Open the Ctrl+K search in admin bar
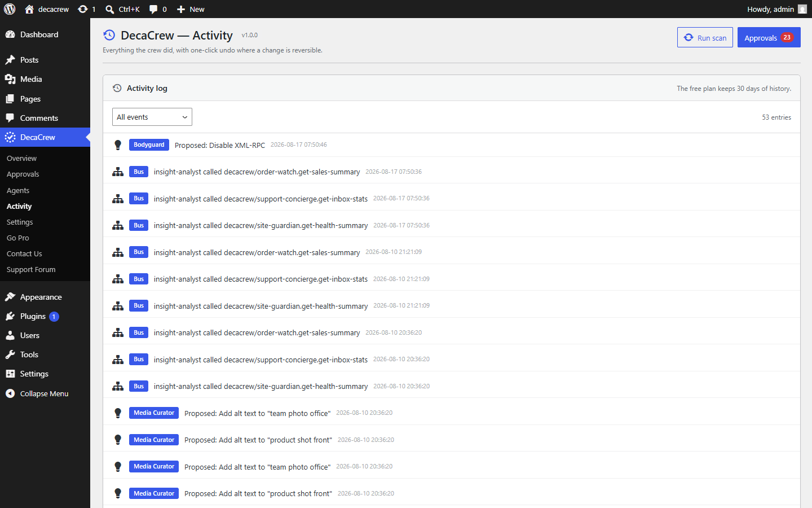Image resolution: width=812 pixels, height=508 pixels. pyautogui.click(x=123, y=9)
